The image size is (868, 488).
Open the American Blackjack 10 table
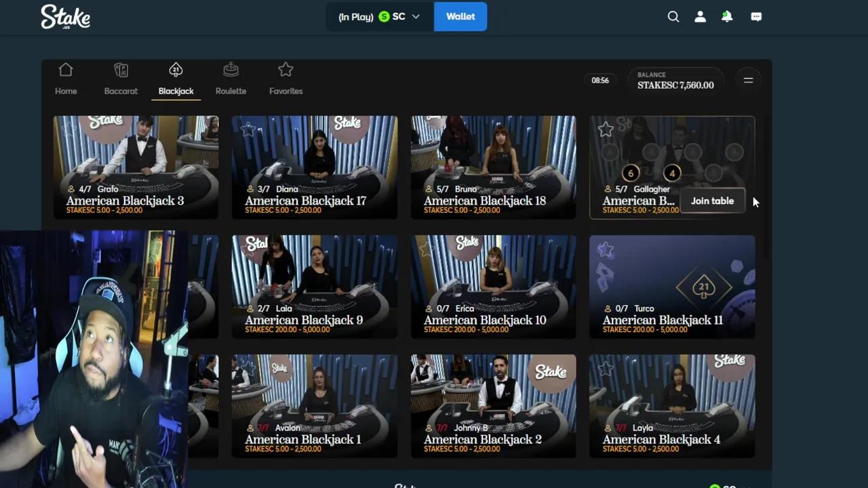tap(494, 287)
